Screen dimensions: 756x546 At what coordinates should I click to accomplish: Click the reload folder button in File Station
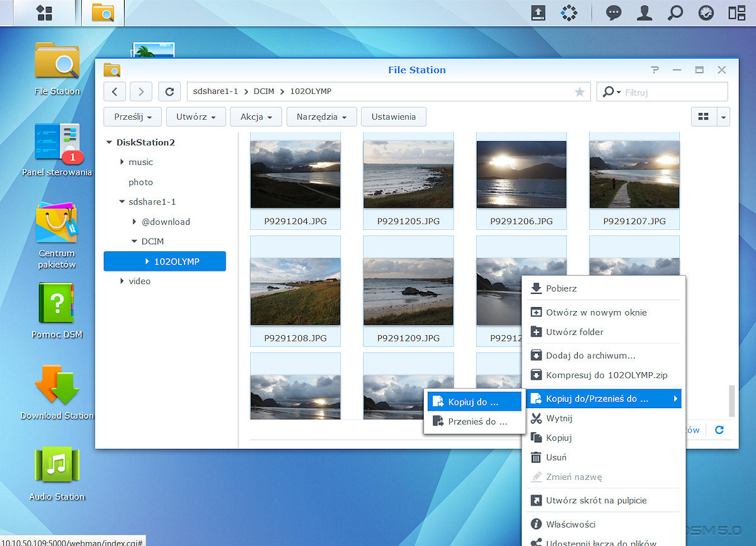point(169,92)
